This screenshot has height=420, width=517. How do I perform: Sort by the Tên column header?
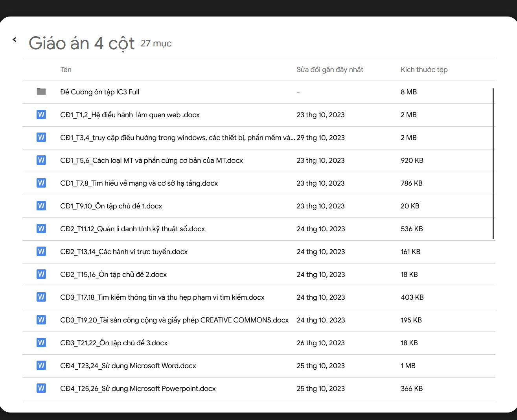tap(66, 70)
